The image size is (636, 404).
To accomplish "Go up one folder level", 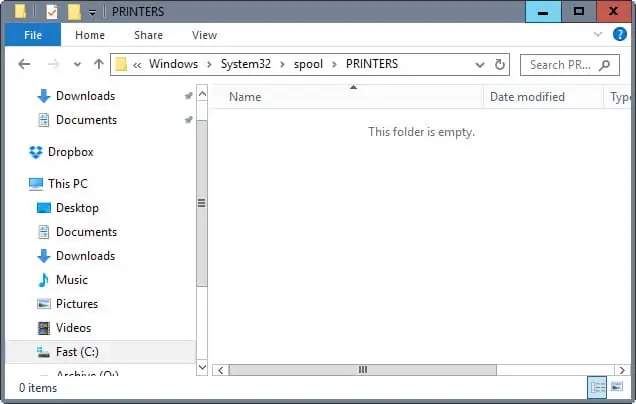I will point(99,64).
